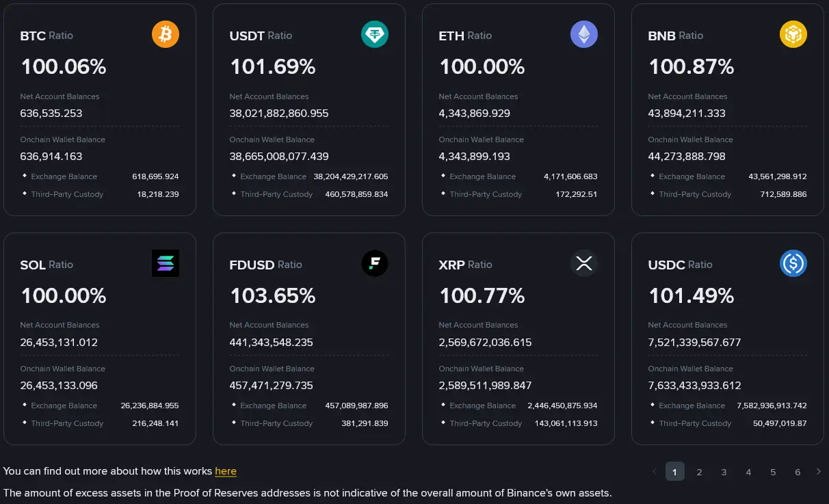Click the USDC Ratio 101.49% value
Screen dimensions: 829x504
(691, 296)
